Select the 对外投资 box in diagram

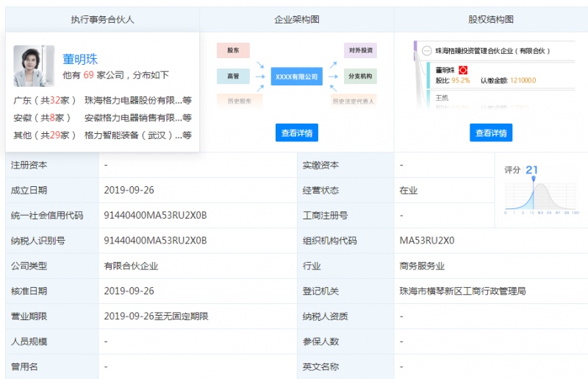tap(360, 51)
